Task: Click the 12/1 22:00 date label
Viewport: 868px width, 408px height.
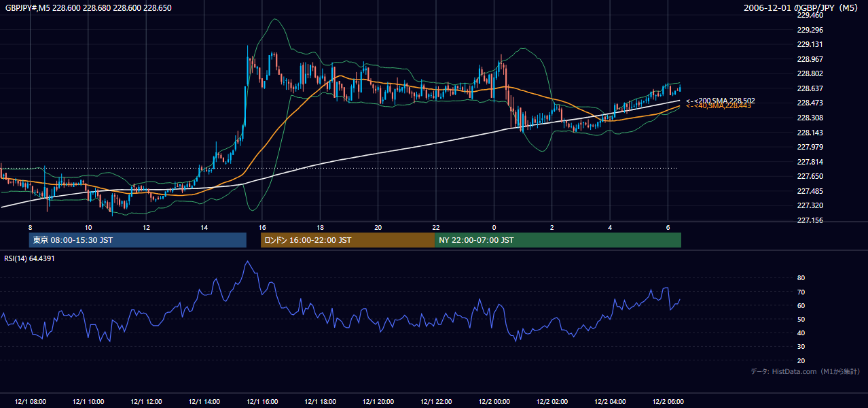Action: (x=436, y=402)
